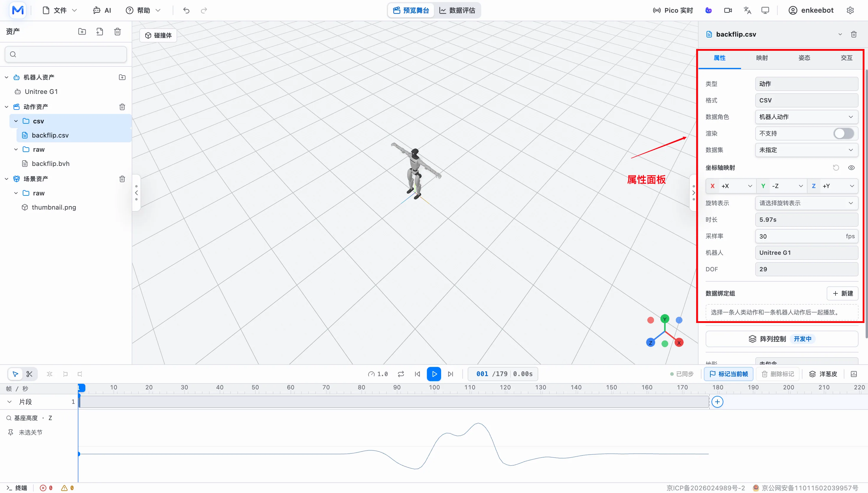868x493 pixels.
Task: Collapse the right panel handle
Action: [x=694, y=193]
